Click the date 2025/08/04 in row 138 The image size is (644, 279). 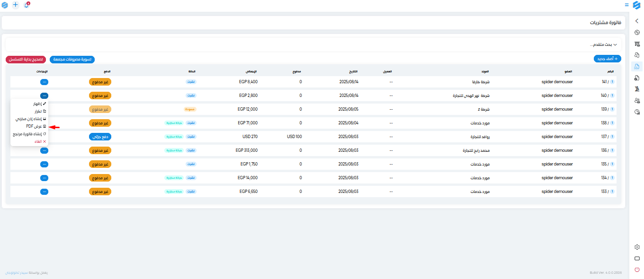click(349, 123)
